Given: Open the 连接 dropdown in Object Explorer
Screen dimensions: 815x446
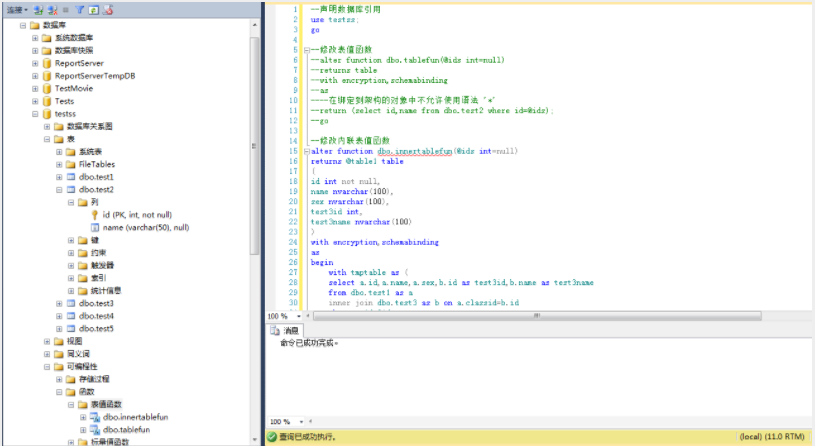Looking at the screenshot, I should coord(17,10).
